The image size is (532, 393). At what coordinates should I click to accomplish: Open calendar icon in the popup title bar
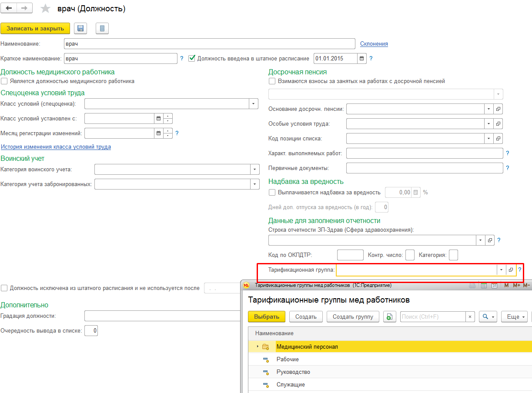494,286
